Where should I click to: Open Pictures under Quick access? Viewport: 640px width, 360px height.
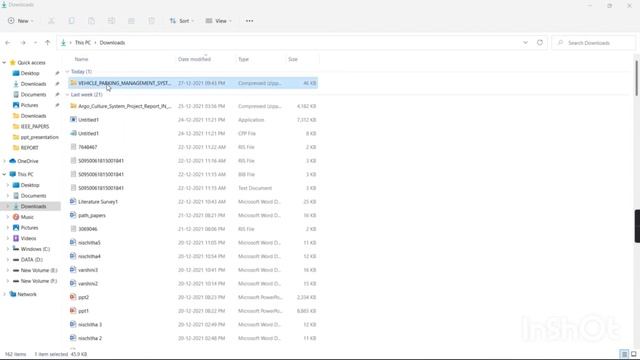(29, 105)
